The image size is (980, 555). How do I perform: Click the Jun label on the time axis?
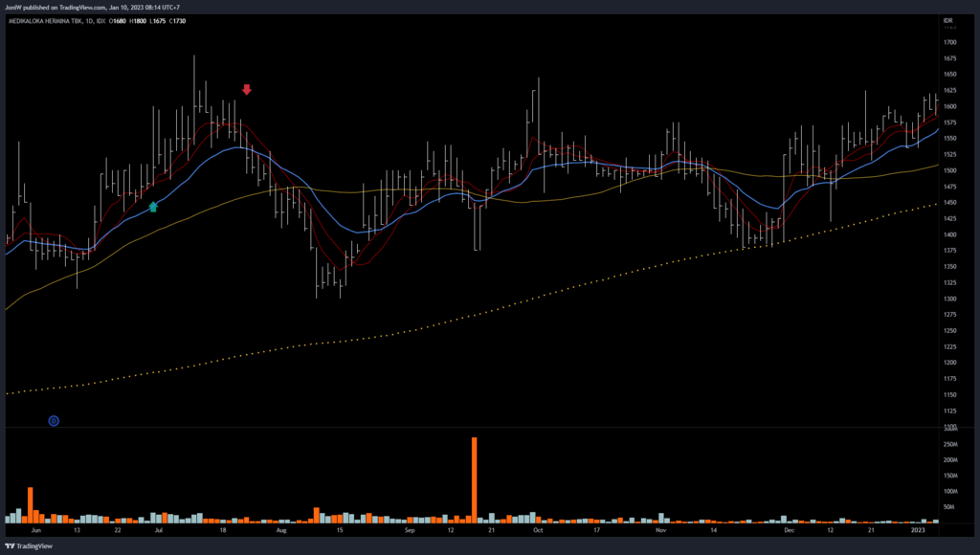tap(36, 528)
